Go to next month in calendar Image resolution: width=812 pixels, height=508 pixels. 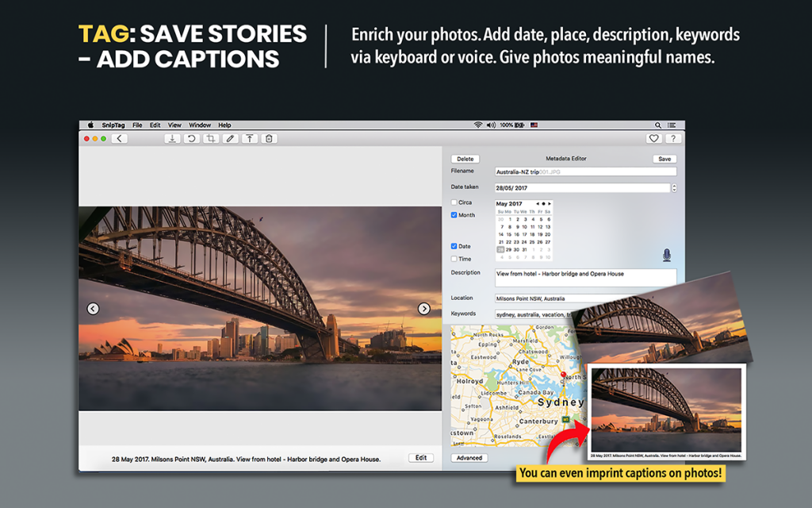(x=550, y=204)
